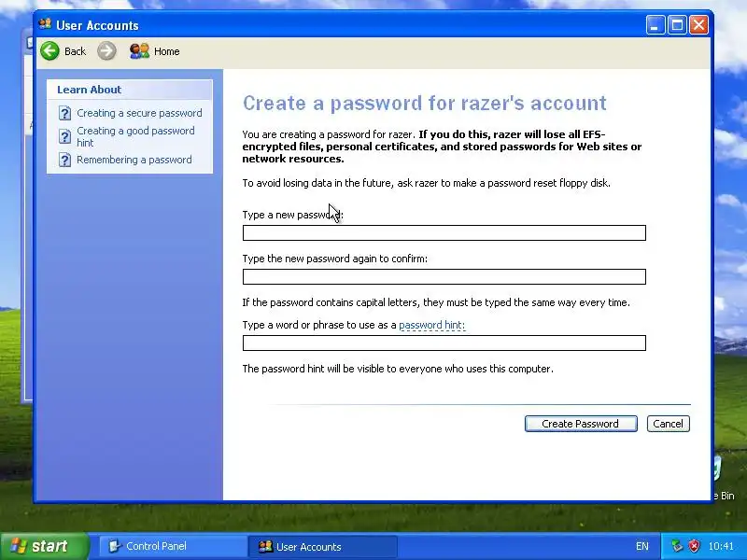Open the Creating a good password hint topic
This screenshot has width=747, height=560.
pyautogui.click(x=135, y=136)
